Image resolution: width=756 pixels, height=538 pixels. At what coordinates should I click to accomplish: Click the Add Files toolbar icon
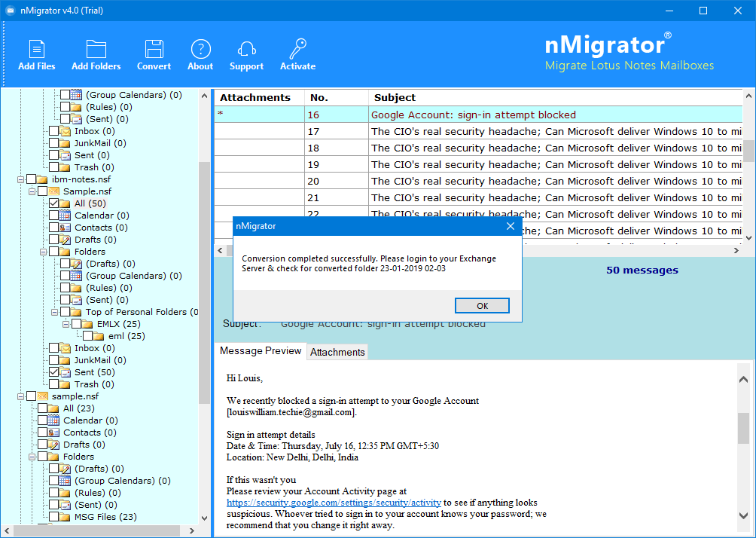click(x=37, y=49)
